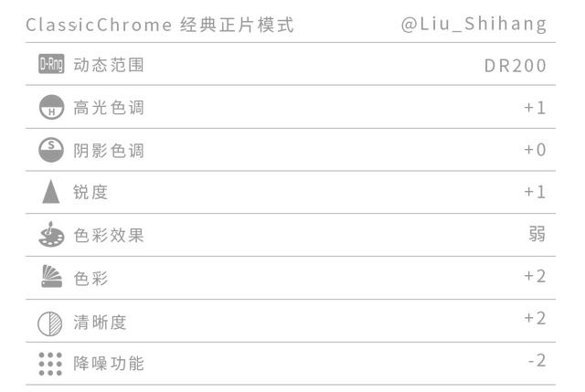Click the 锐度 label
The image size is (585, 392).
(x=90, y=193)
